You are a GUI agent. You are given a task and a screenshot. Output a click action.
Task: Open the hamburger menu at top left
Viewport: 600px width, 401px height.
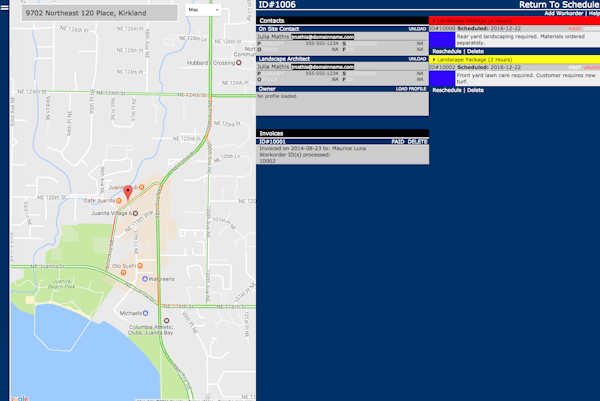coord(3,6)
